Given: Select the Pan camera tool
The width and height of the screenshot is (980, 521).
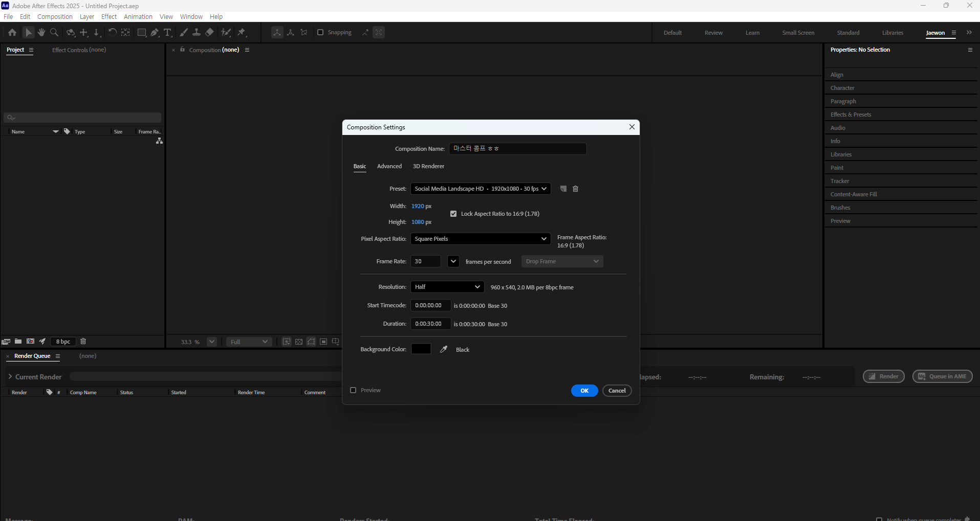Looking at the screenshot, I should pyautogui.click(x=84, y=32).
